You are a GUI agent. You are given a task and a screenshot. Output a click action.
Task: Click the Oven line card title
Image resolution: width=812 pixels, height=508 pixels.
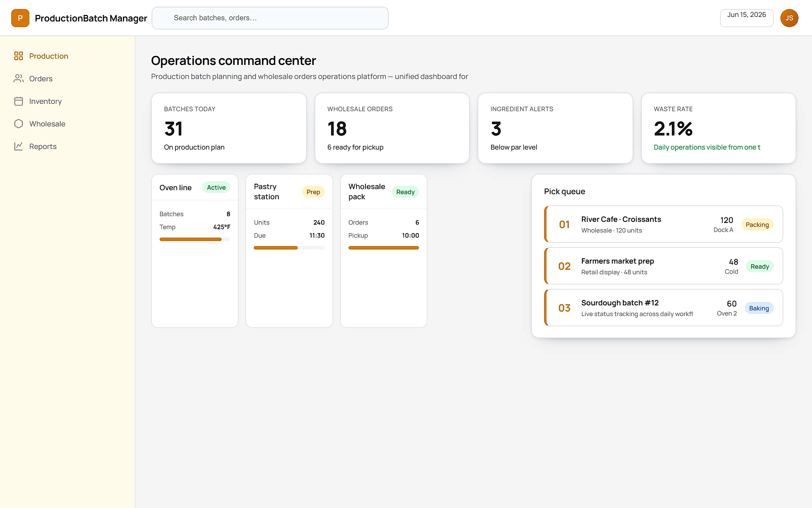(175, 187)
